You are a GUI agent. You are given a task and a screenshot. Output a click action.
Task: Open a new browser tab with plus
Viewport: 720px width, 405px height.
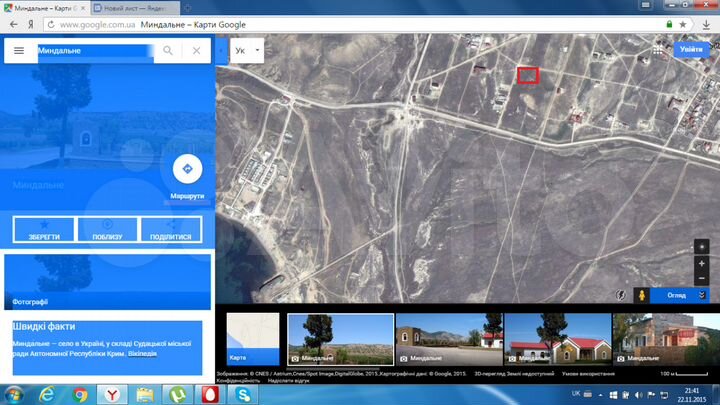click(187, 8)
